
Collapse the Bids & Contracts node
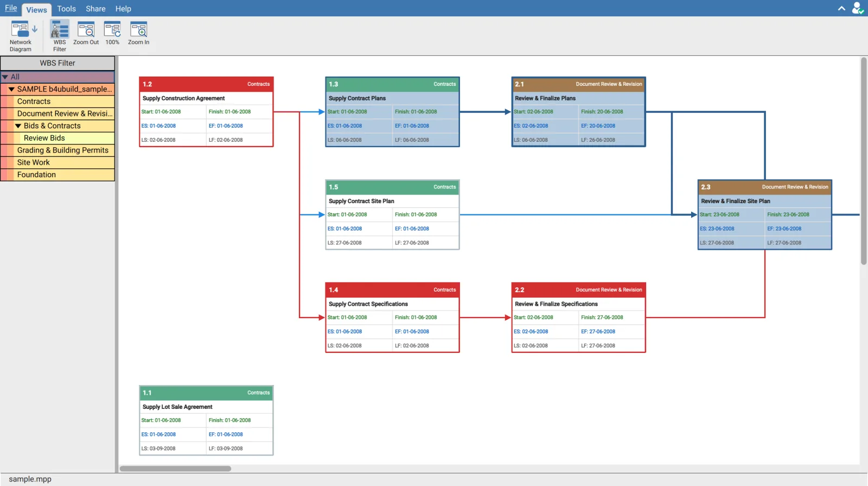coord(18,126)
